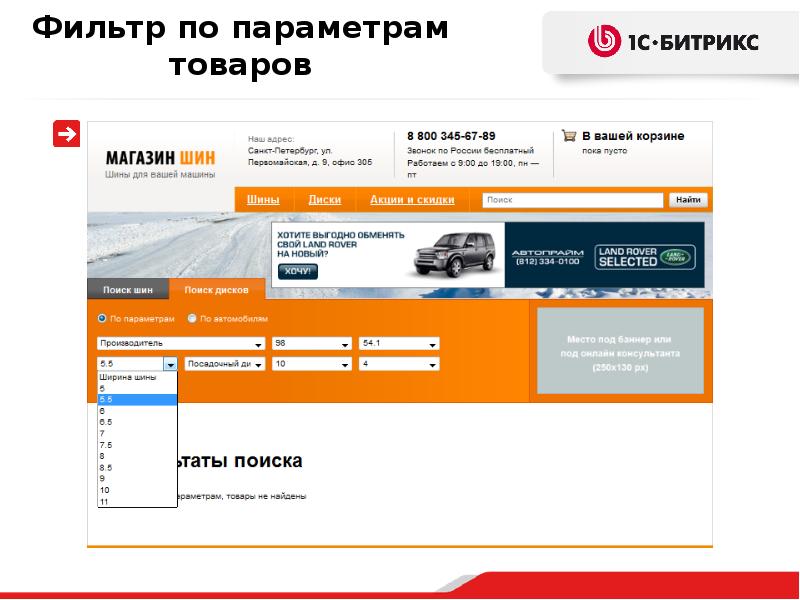Choose highlighted 5.5 option in list

pyautogui.click(x=137, y=399)
